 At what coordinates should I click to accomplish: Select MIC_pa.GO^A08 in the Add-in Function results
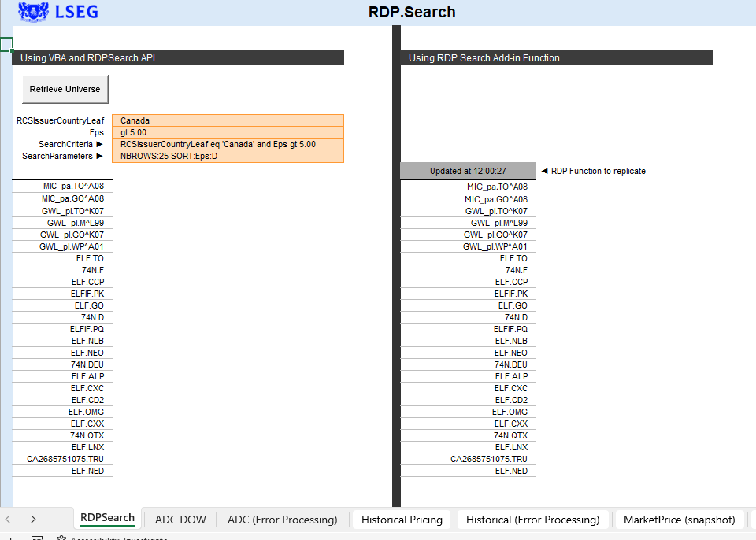[x=468, y=199]
